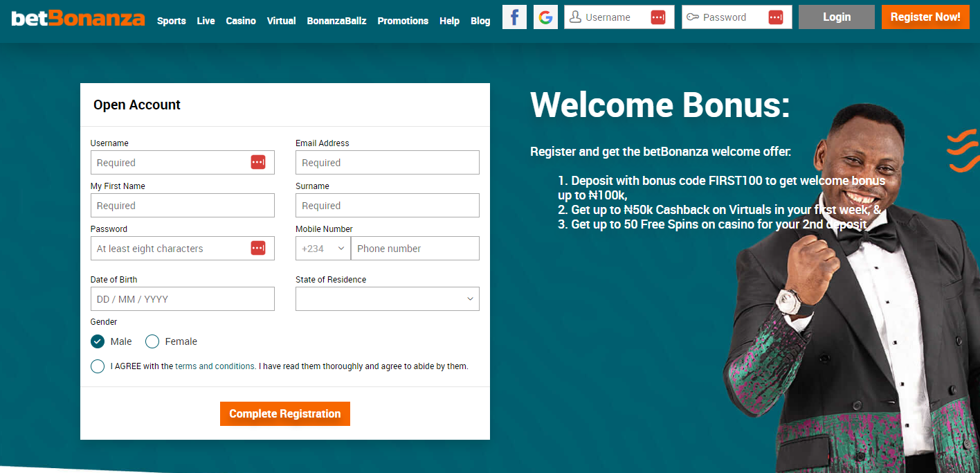Viewport: 980px width, 473px height.
Task: Open the BonanzaBallz page
Action: coord(336,21)
